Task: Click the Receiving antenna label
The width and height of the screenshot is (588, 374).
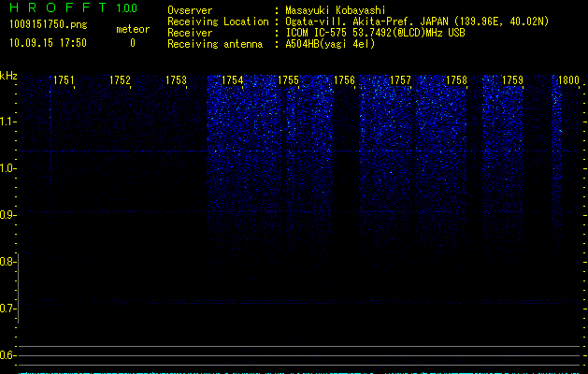Action: 215,44
